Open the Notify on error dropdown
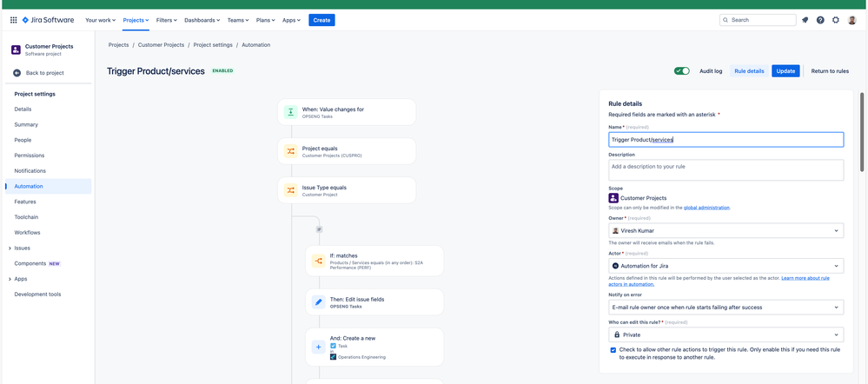Viewport: 868px width, 384px height. coord(726,307)
